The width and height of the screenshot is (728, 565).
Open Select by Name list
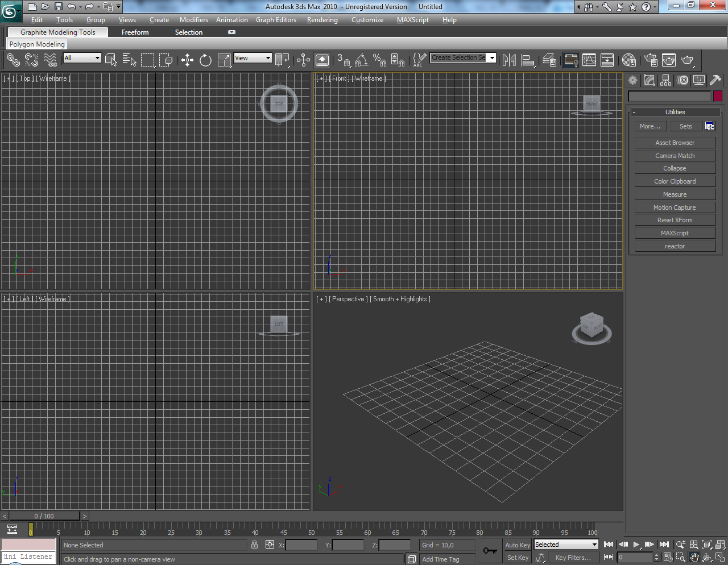point(130,60)
